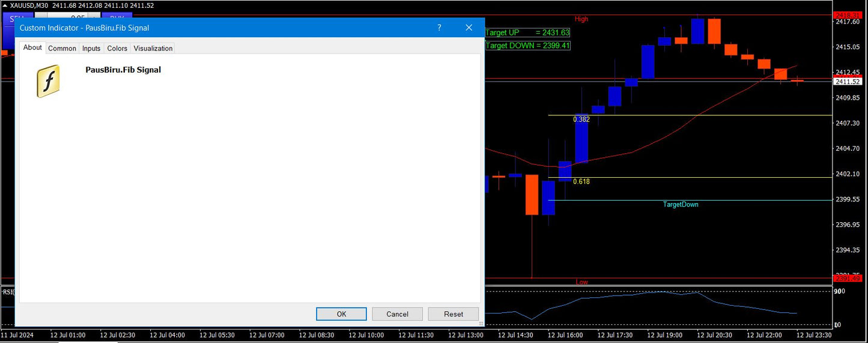
Task: Select the Target DOWN text label
Action: (x=527, y=46)
